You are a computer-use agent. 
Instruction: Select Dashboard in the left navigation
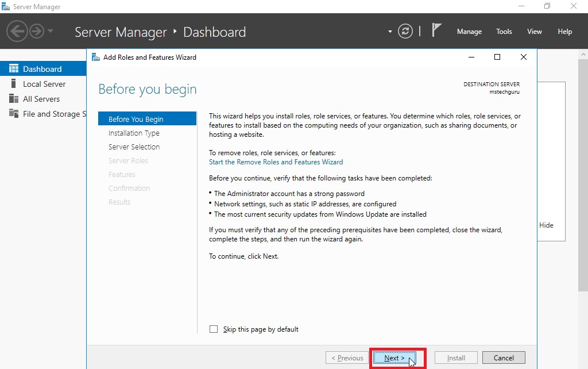click(x=43, y=69)
